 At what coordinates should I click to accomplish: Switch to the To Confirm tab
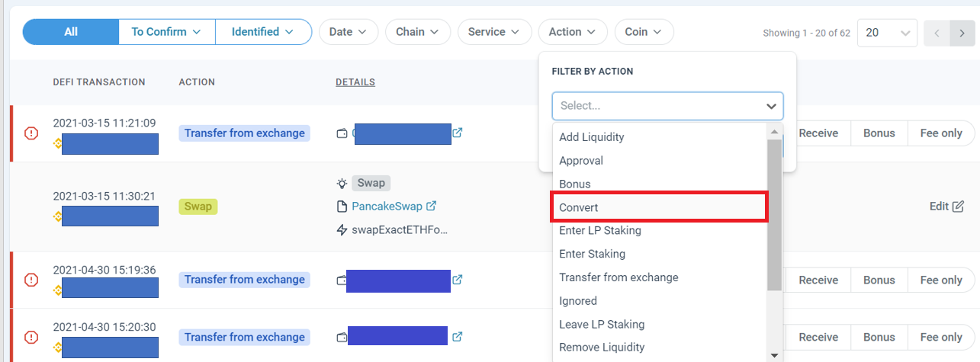point(166,32)
